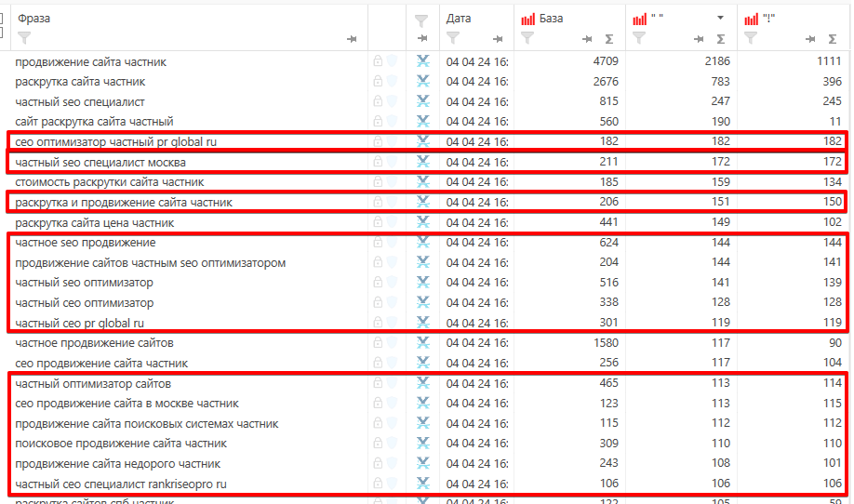Select phrase "стоимость раскрутки сайта частник"
Viewport: 854px width, 504px height.
tap(110, 181)
